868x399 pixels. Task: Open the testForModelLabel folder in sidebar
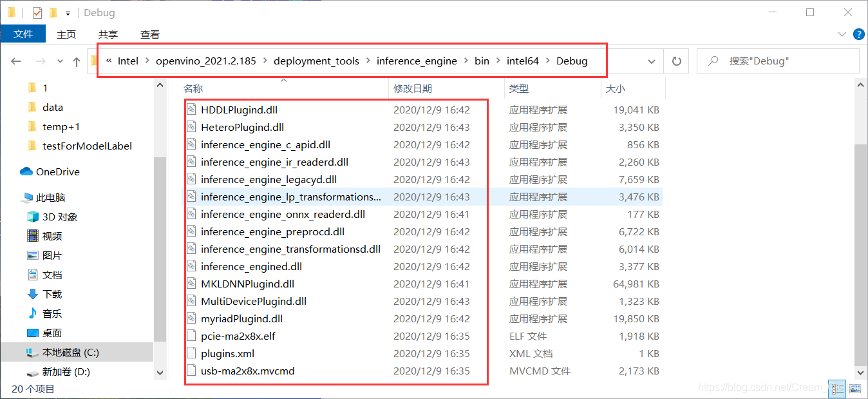[87, 146]
